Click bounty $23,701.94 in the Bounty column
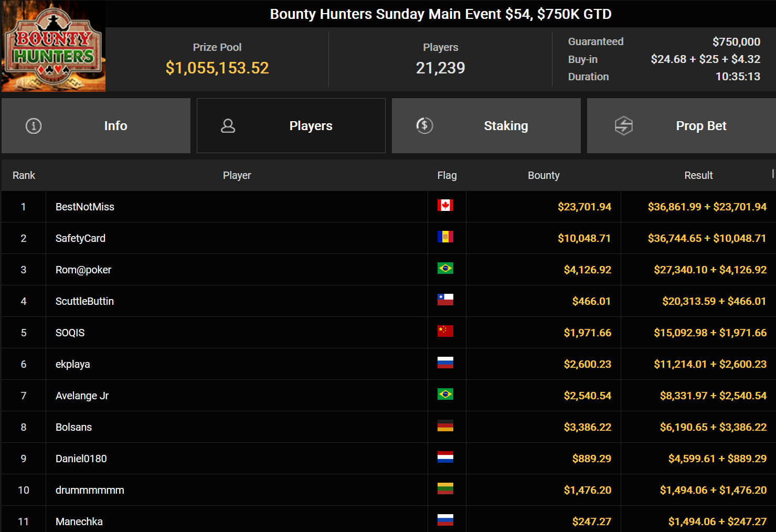The image size is (776, 532). 584,207
